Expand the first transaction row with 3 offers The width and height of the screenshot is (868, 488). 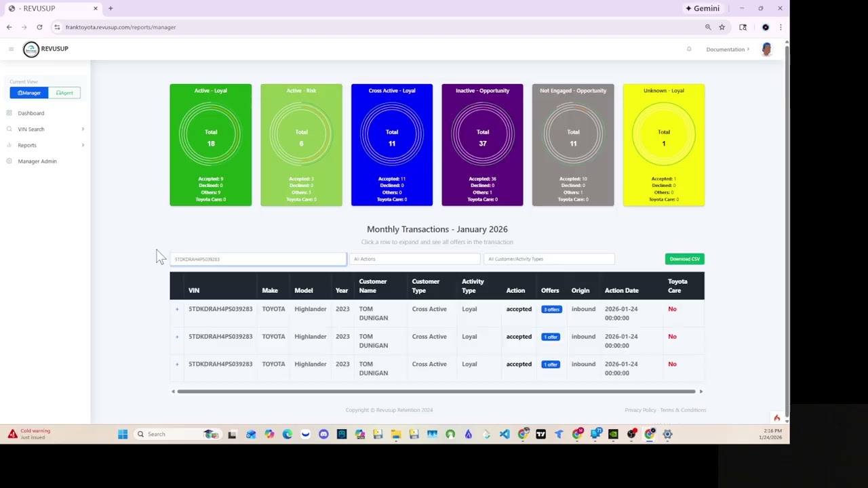[x=177, y=309]
